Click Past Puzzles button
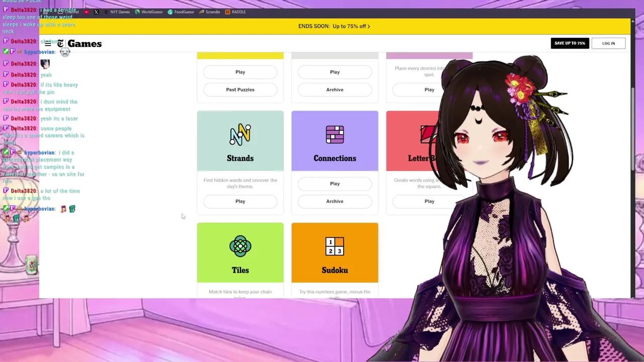 pyautogui.click(x=240, y=89)
